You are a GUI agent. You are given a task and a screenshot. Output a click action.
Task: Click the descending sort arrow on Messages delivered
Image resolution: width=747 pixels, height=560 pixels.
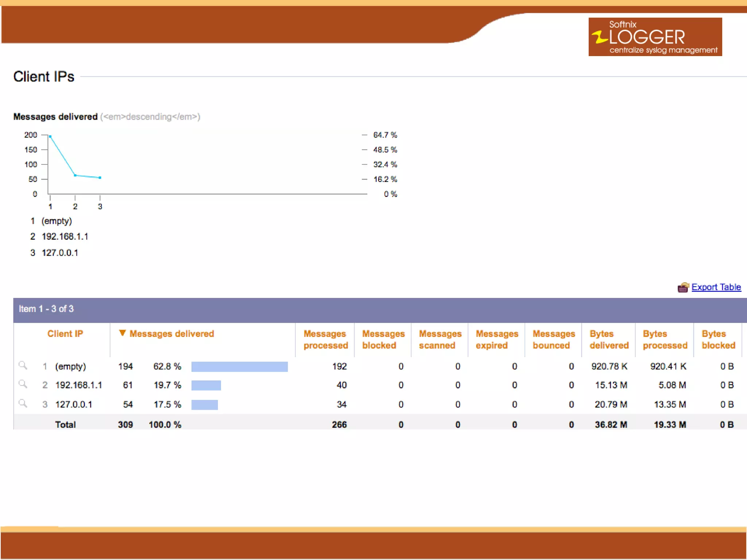click(x=122, y=333)
